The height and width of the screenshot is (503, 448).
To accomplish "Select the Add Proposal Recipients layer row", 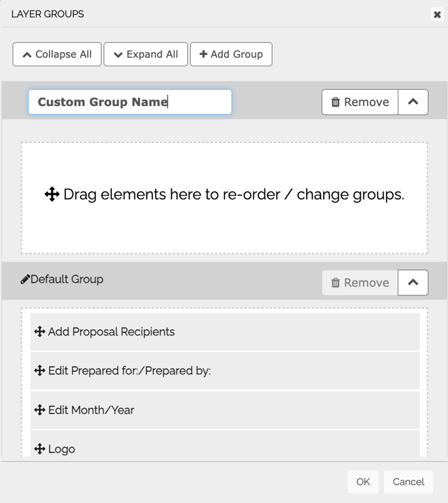I will (225, 332).
